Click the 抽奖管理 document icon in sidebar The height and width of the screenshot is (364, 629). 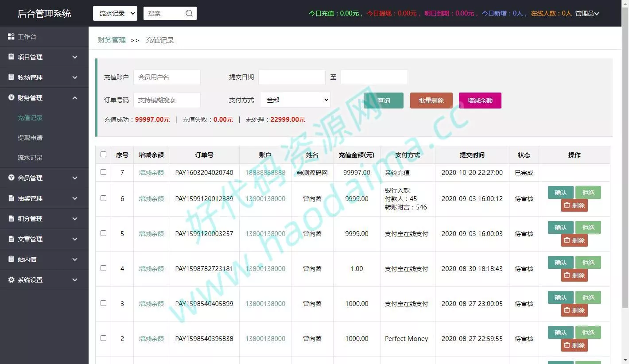click(12, 198)
